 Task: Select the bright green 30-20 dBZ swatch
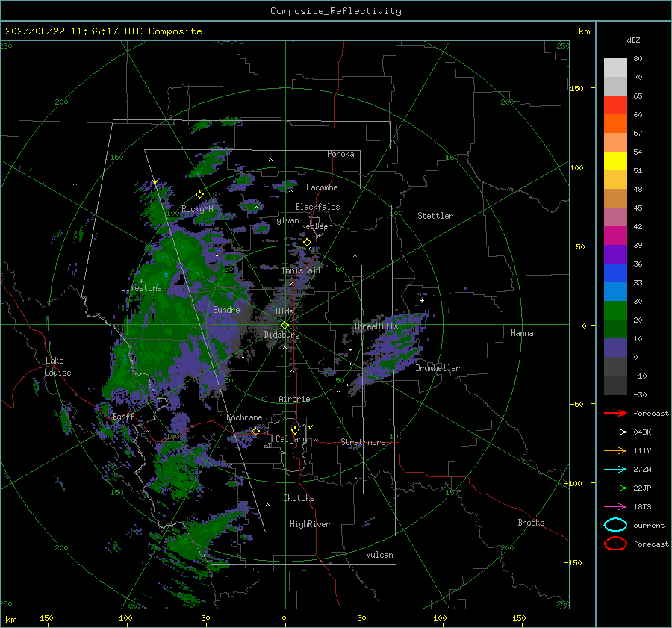point(615,311)
